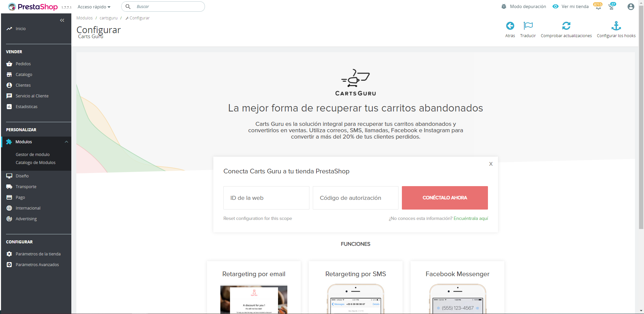The image size is (644, 314).
Task: Select Estadisticas menu label
Action: pyautogui.click(x=26, y=106)
